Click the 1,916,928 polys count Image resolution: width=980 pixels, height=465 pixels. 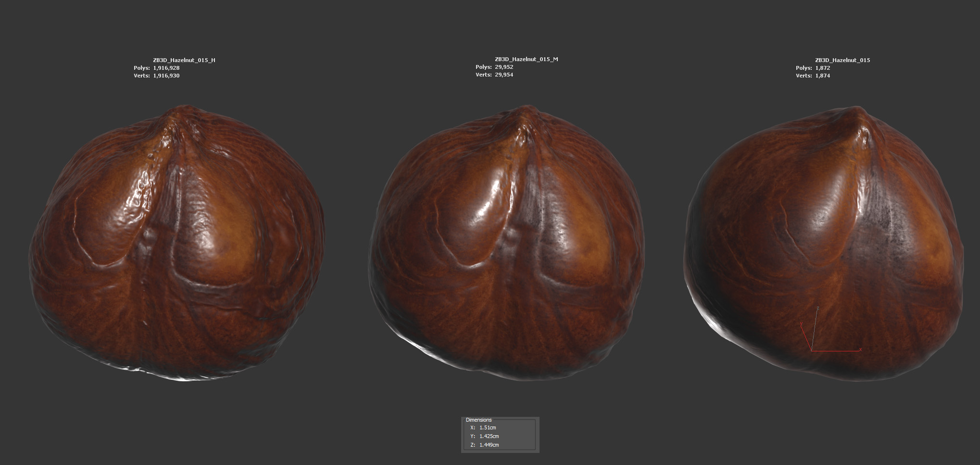pyautogui.click(x=166, y=68)
